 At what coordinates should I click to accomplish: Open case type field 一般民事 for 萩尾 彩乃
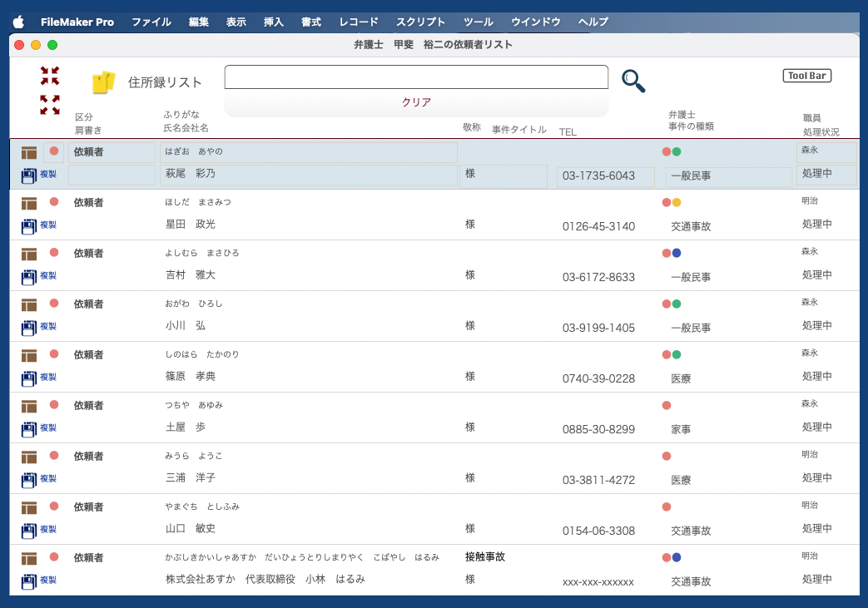728,176
